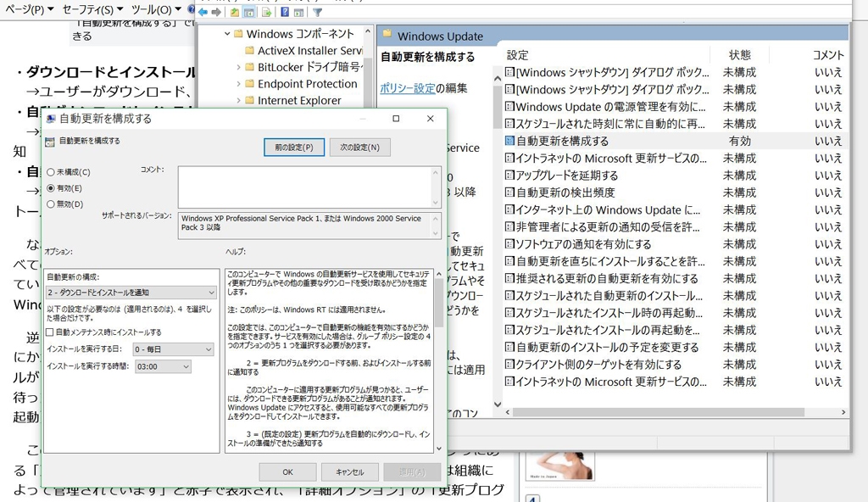Click the Endpoint Protection folder icon
The height and width of the screenshot is (502, 868).
250,84
